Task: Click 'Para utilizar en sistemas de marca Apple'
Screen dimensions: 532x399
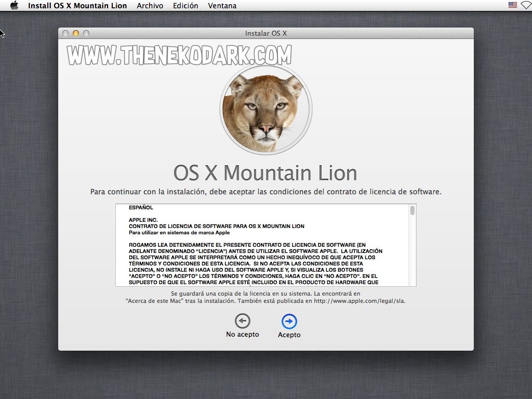Action: click(x=179, y=233)
